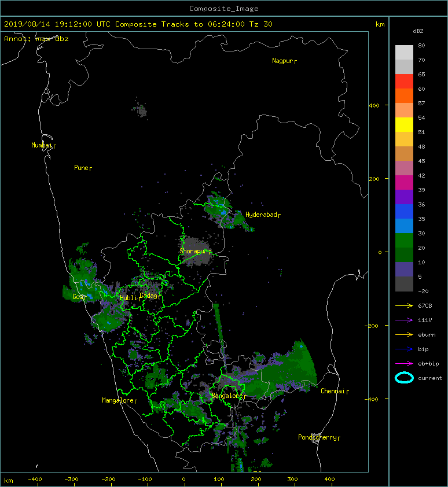Click the -400 x-axis tick label
The height and width of the screenshot is (487, 448).
point(35,479)
